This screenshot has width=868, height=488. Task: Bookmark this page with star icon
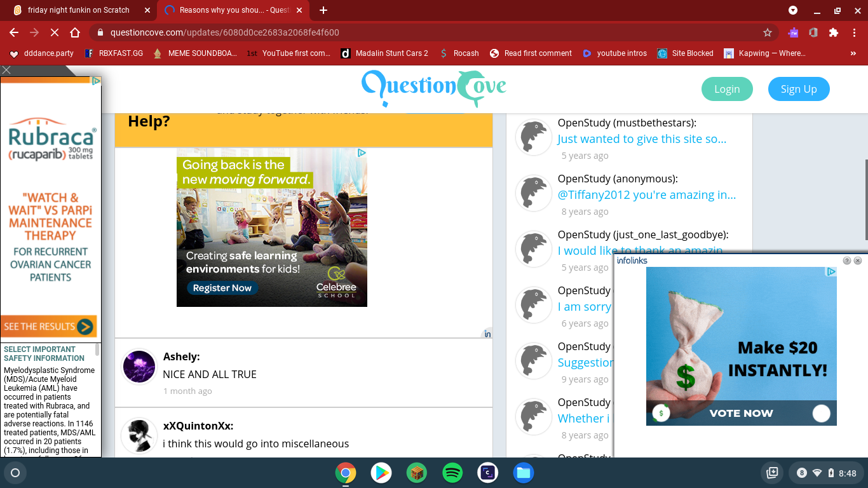click(x=767, y=32)
